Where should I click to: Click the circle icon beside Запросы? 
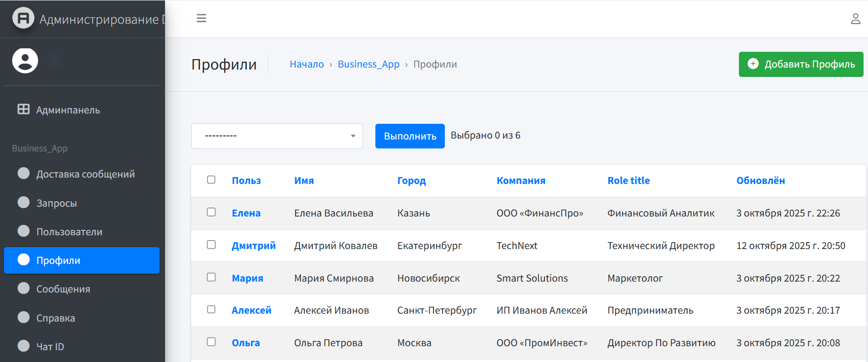coord(24,203)
